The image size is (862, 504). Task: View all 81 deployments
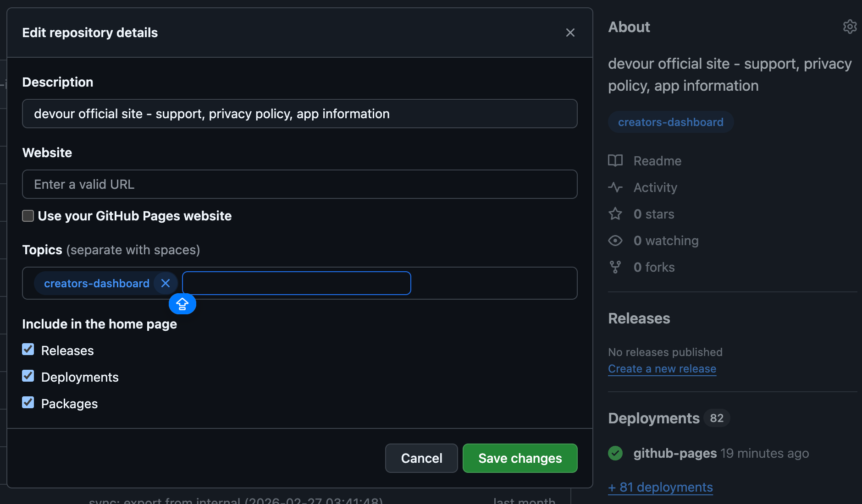pos(660,487)
